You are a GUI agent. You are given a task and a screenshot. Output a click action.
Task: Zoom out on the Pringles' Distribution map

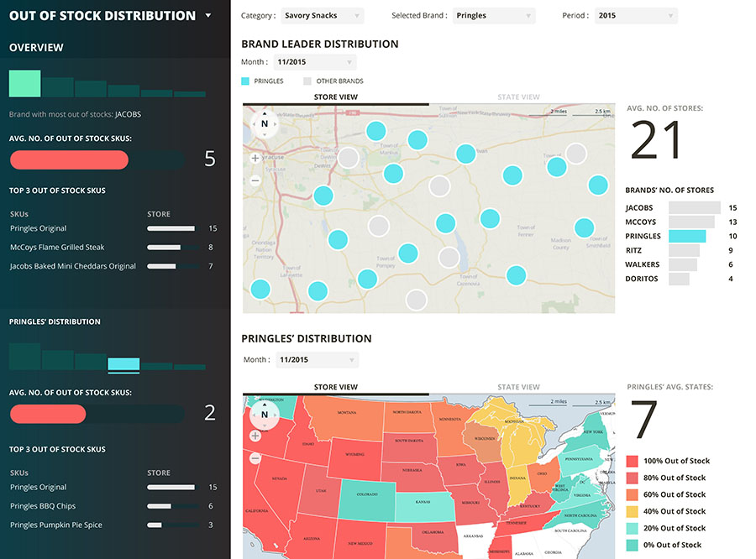click(x=255, y=458)
